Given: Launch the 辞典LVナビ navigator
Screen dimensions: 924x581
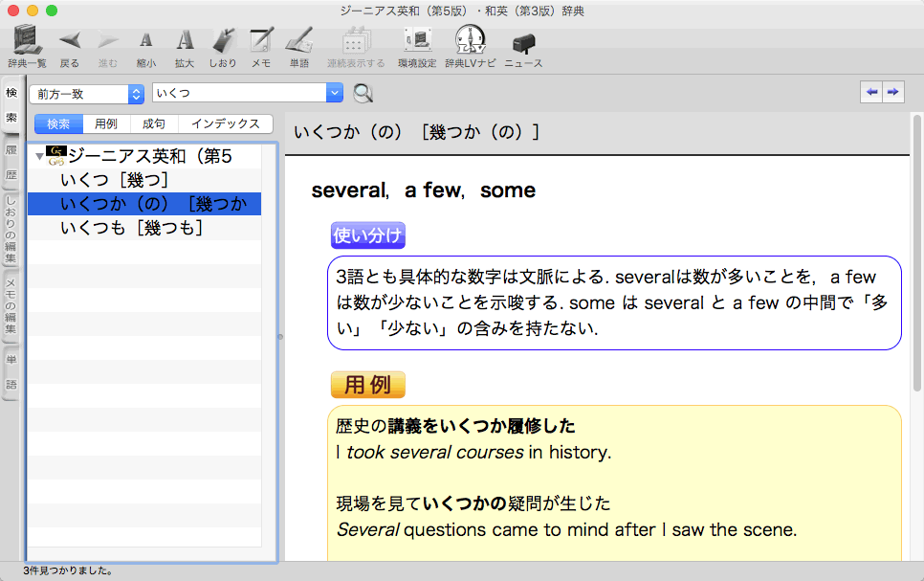Looking at the screenshot, I should click(471, 42).
